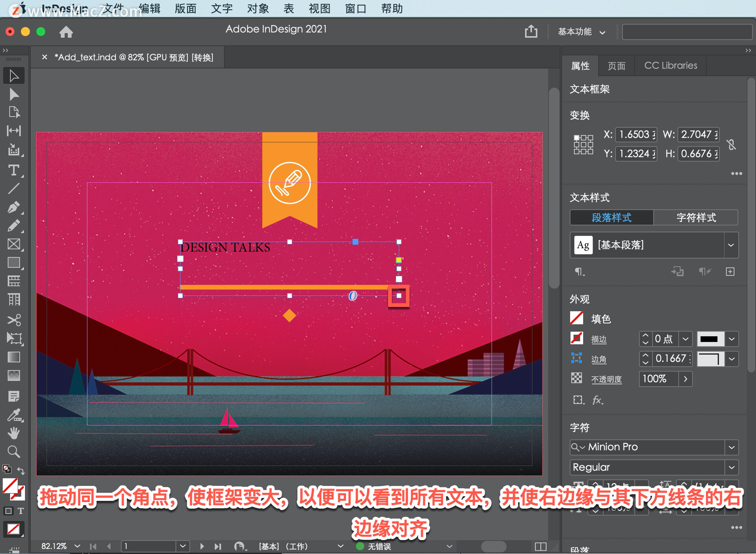Expand the opacity slider arrow
Screen dimensions: 756x554
click(686, 379)
